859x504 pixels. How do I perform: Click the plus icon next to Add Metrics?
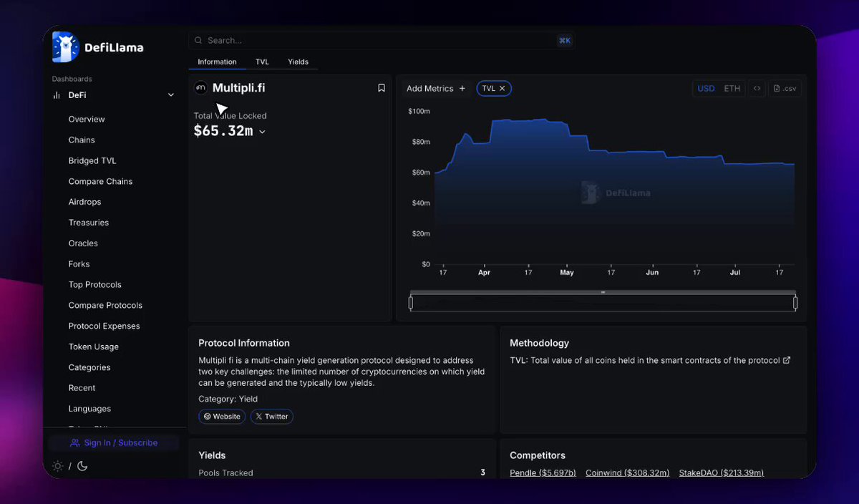pyautogui.click(x=462, y=89)
